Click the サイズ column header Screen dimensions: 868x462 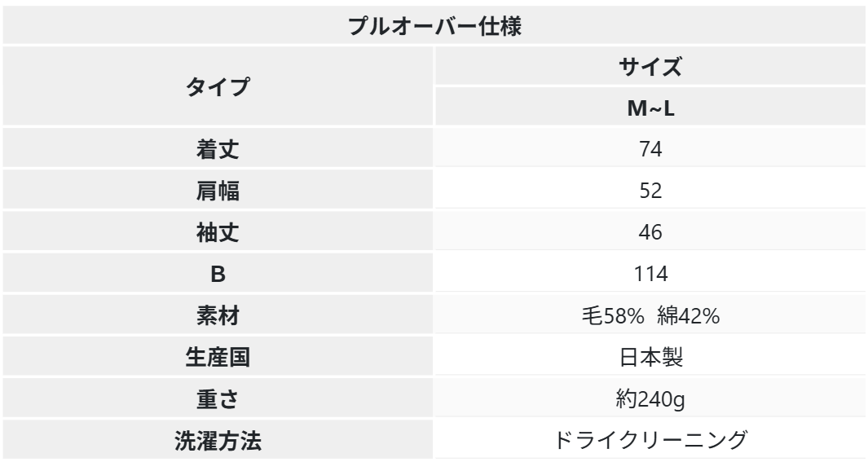point(650,67)
